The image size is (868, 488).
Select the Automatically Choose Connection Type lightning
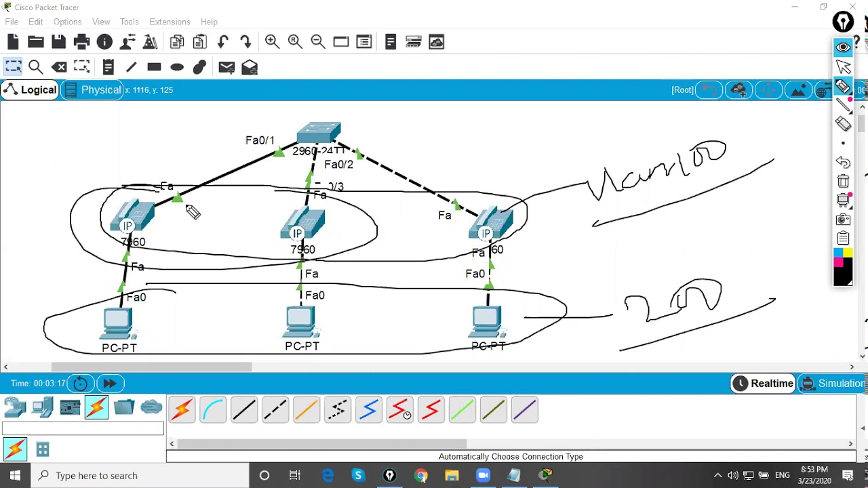[182, 409]
